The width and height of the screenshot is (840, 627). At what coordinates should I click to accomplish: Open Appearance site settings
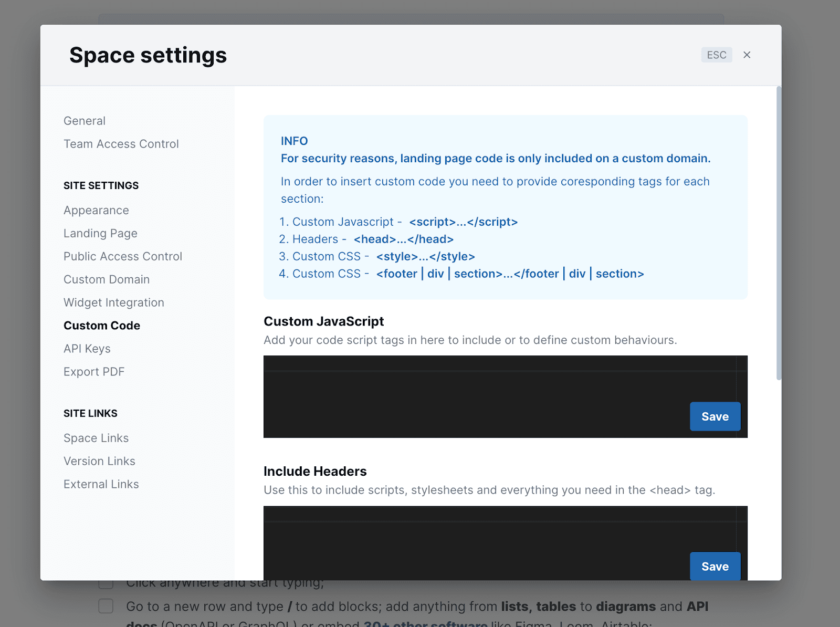[96, 210]
